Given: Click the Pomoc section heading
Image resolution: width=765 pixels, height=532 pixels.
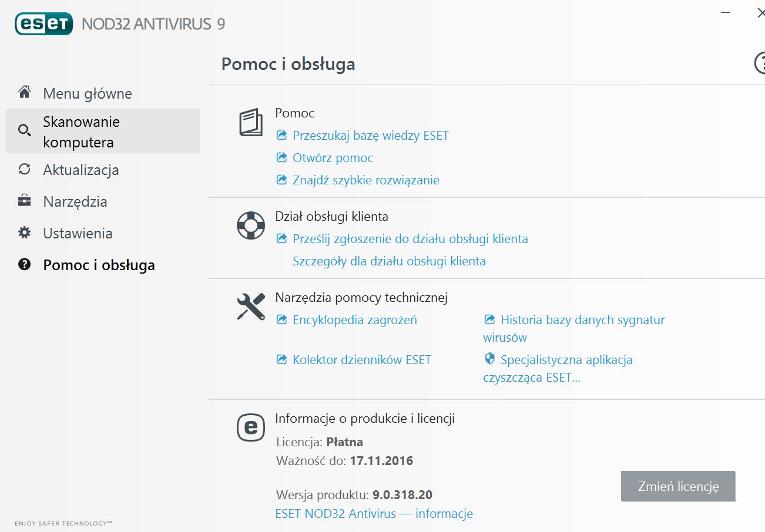Looking at the screenshot, I should [x=295, y=113].
